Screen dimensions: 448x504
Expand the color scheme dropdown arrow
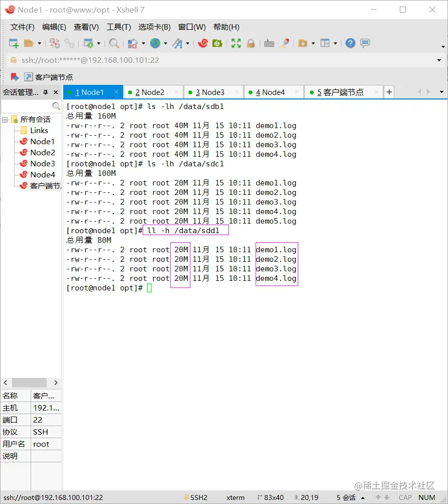pos(143,43)
